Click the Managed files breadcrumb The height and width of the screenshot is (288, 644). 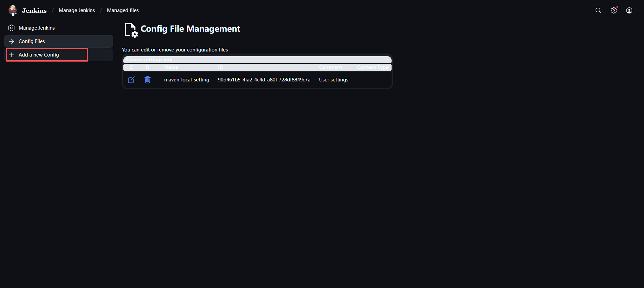[123, 10]
